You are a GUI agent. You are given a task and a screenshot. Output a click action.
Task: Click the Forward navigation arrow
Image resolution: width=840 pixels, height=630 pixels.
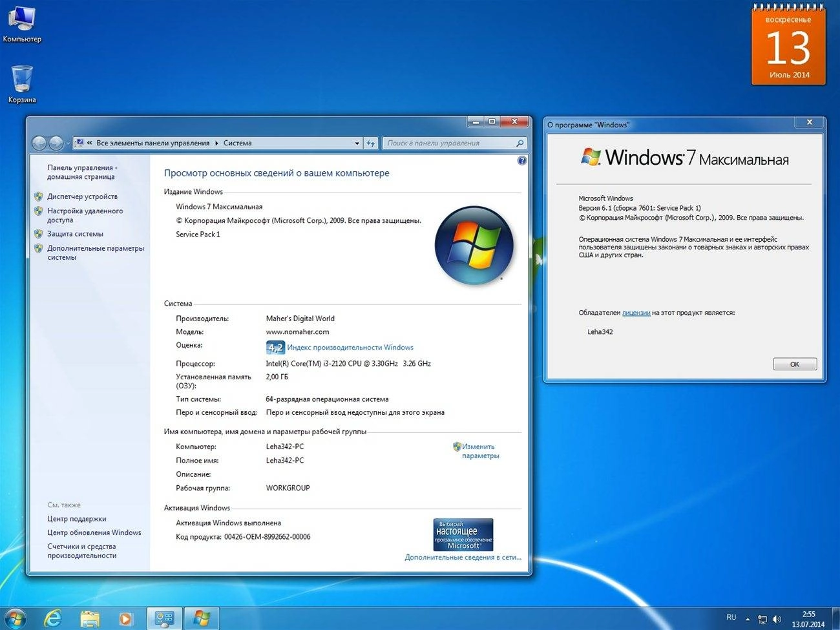[56, 143]
